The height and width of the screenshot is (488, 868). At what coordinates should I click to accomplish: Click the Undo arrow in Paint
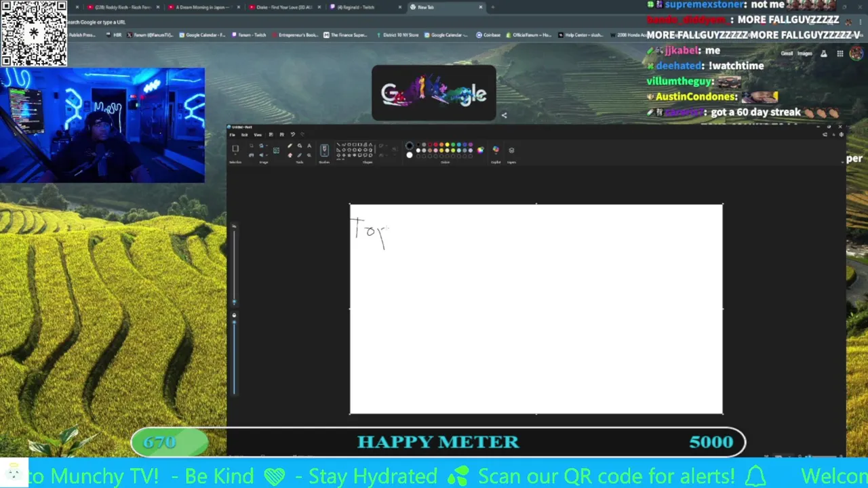coord(293,135)
